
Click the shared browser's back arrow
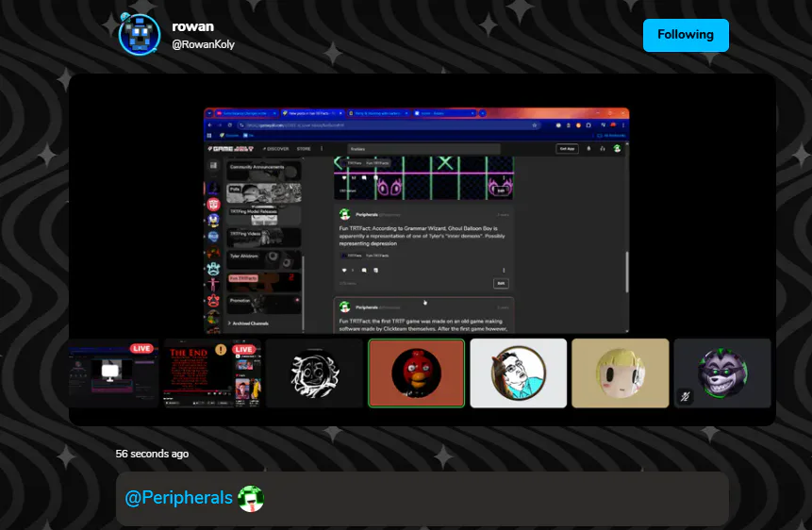click(209, 124)
